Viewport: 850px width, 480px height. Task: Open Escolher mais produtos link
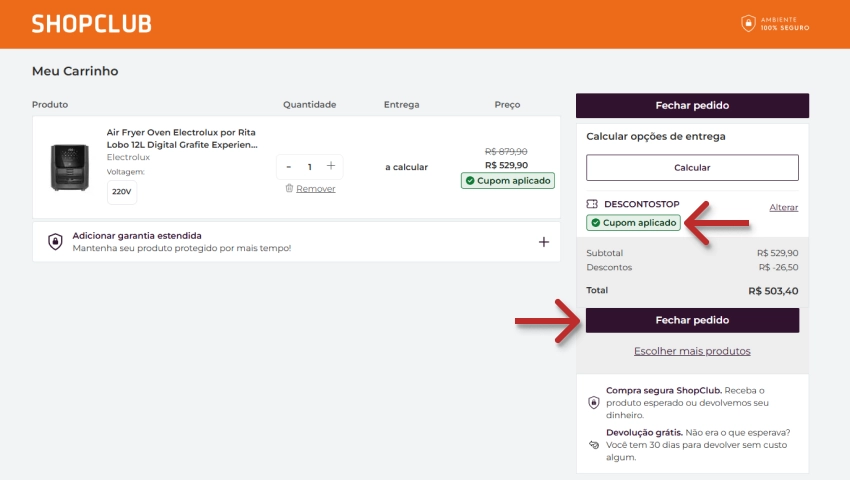coord(692,351)
